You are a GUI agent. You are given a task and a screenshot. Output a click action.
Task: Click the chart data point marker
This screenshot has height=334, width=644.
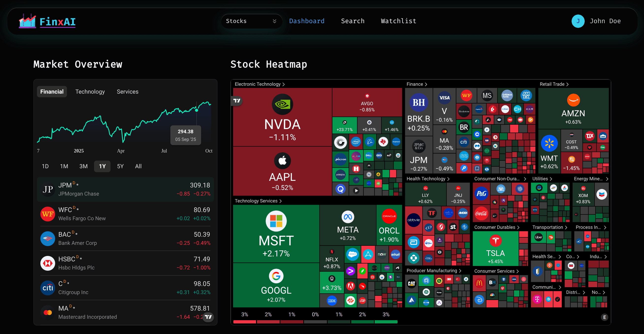click(196, 110)
